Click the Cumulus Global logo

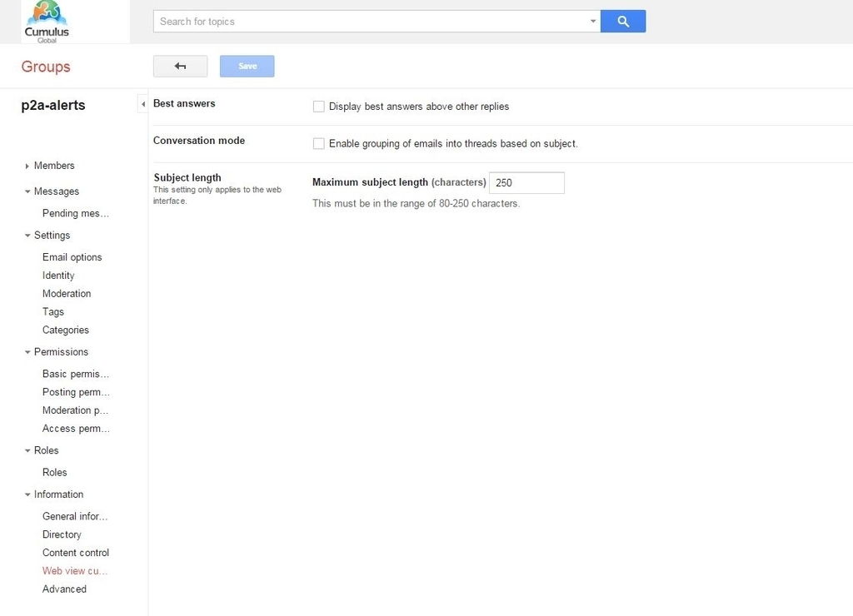point(47,22)
